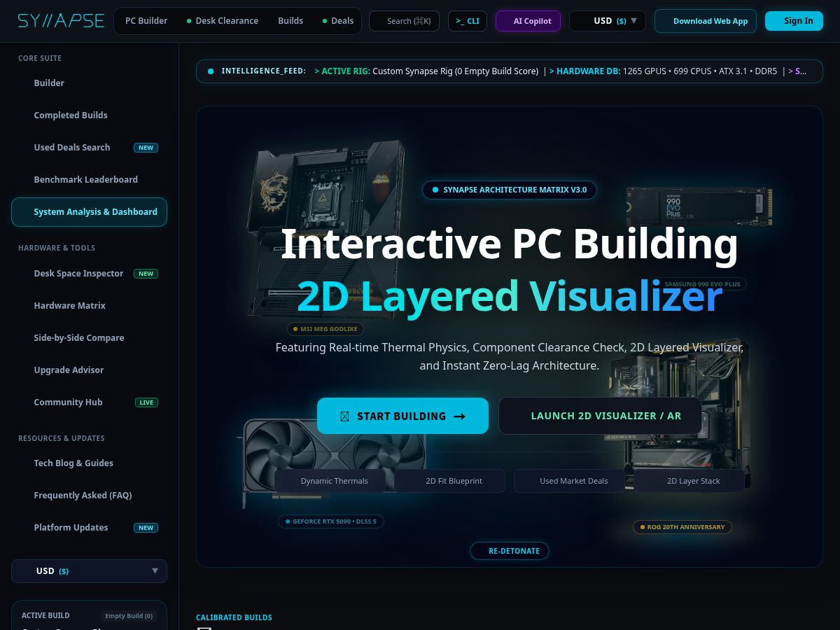Launch the AI Copilot

tap(528, 21)
